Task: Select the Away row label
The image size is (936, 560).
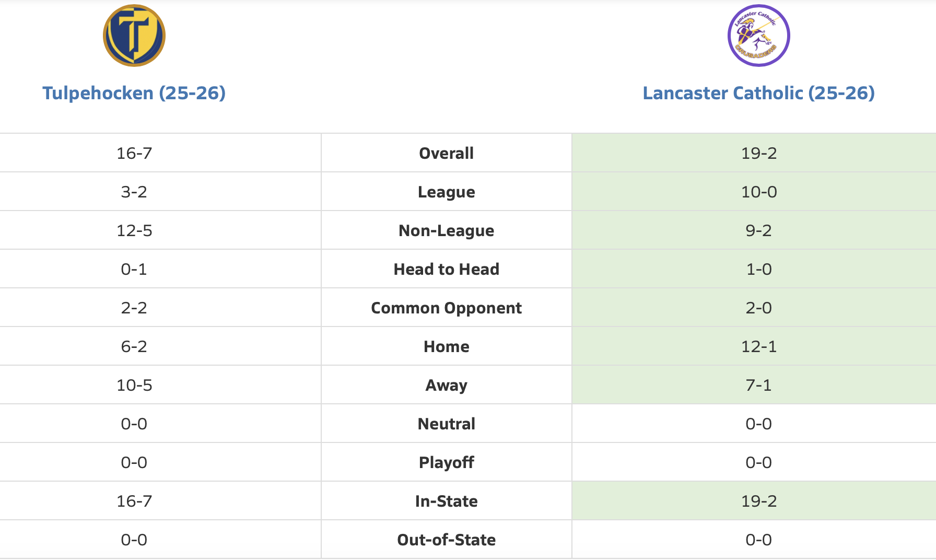Action: tap(446, 385)
